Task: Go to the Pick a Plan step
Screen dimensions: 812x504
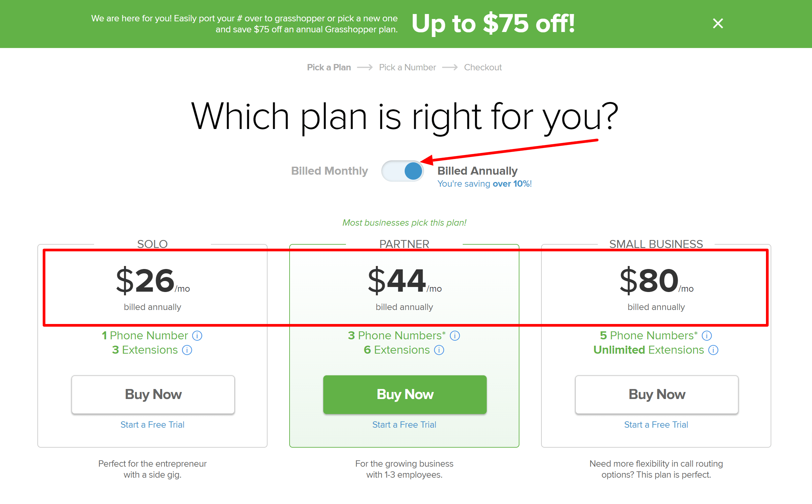Action: [329, 67]
